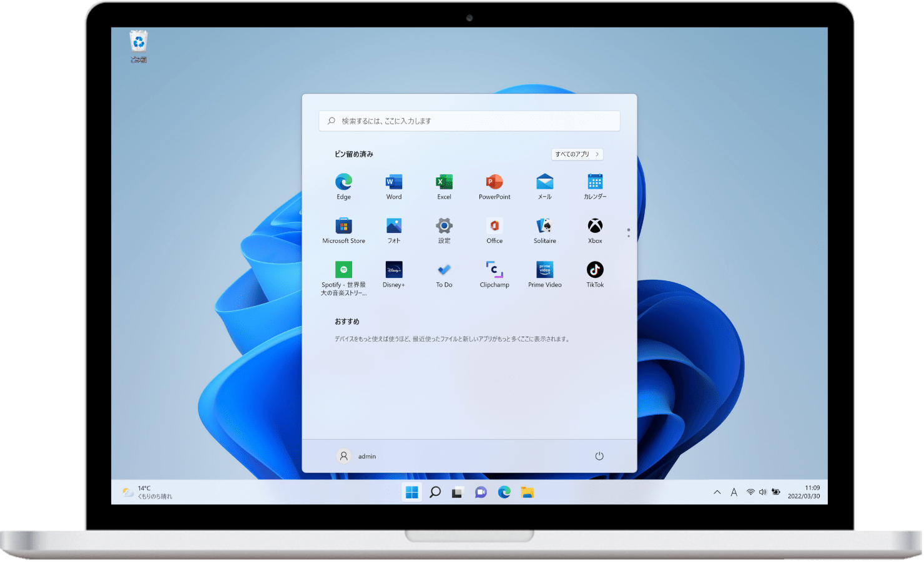Open Edge from the taskbar
This screenshot has width=924, height=562.
(x=504, y=493)
